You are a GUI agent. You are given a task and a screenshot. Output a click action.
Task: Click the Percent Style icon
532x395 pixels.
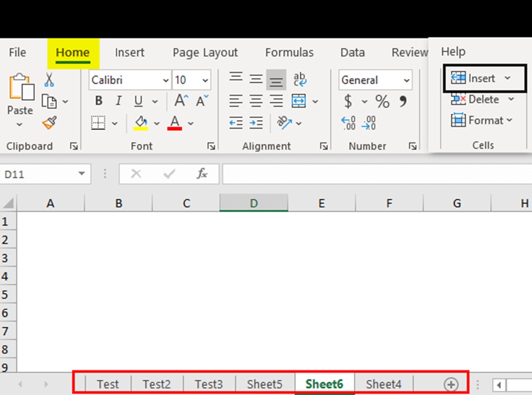382,101
